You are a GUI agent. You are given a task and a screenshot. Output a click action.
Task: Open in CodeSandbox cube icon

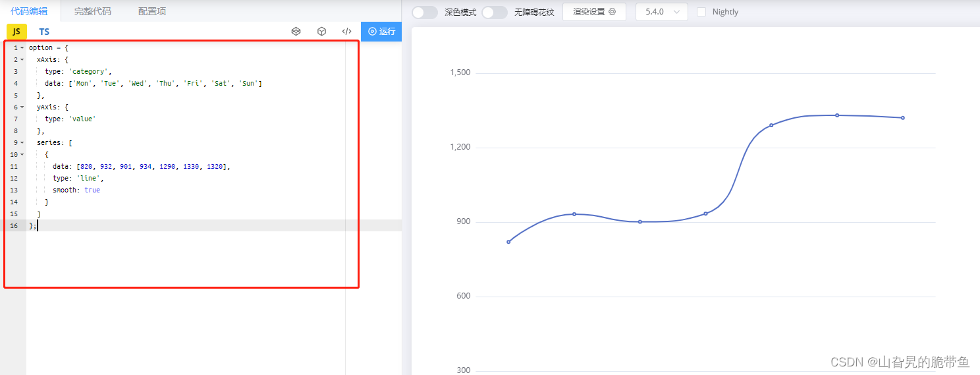click(x=321, y=31)
